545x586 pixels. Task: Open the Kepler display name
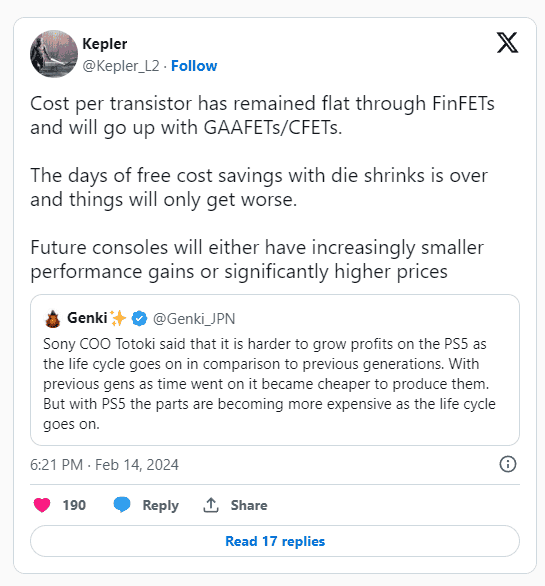point(105,44)
